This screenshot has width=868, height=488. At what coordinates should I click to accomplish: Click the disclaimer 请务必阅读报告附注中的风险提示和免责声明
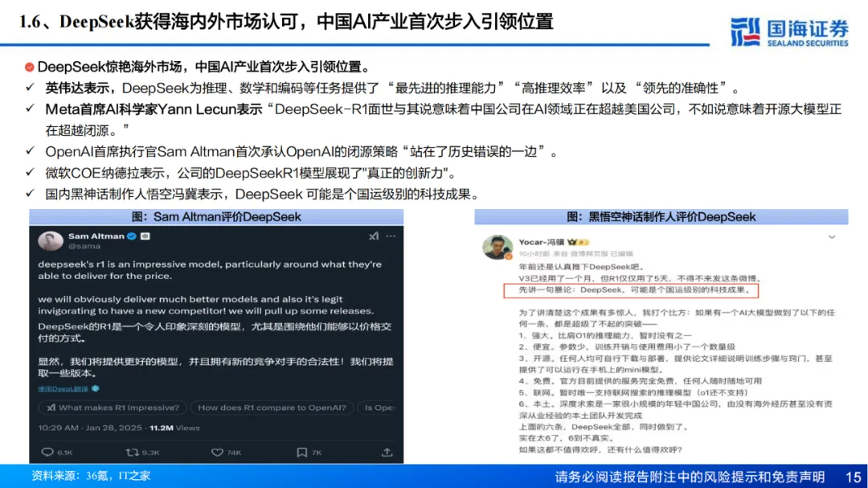pyautogui.click(x=690, y=477)
